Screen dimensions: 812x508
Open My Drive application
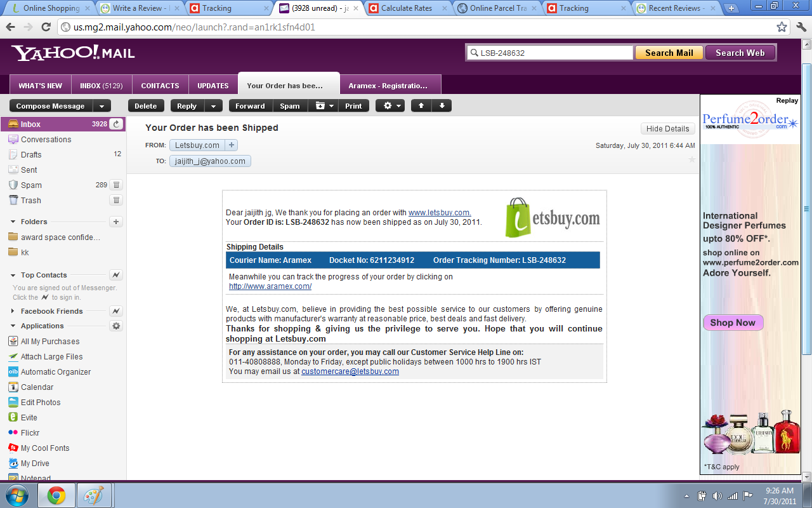(29, 464)
